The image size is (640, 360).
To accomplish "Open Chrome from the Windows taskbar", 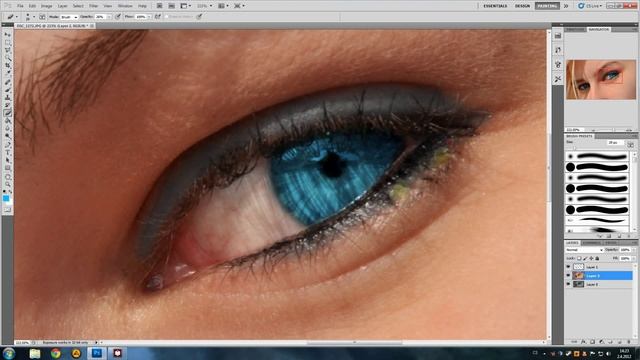I will pyautogui.click(x=56, y=353).
